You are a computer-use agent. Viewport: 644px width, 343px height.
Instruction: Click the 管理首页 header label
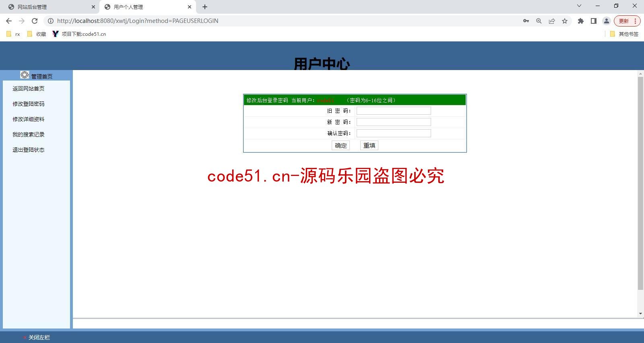coord(42,76)
